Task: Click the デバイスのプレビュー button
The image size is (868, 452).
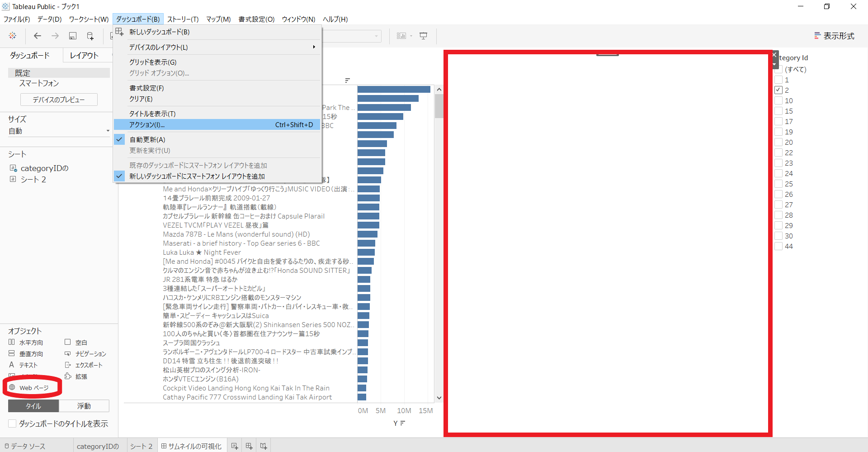Action: tap(59, 100)
